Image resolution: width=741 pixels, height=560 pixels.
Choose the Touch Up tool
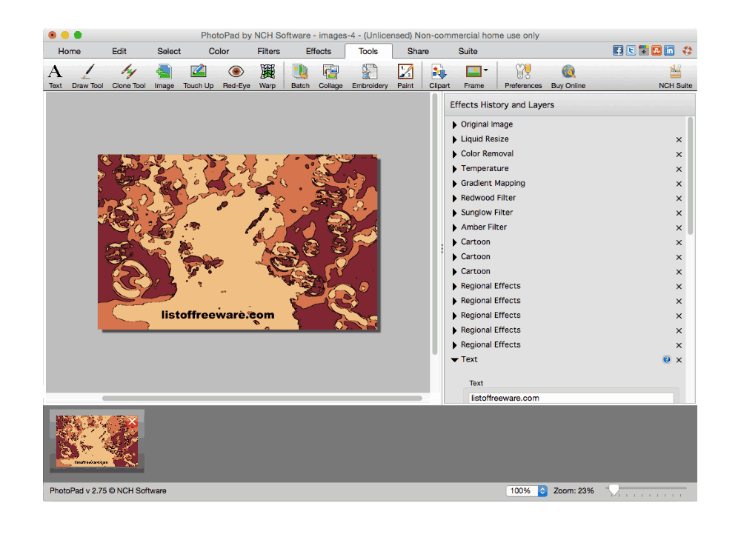198,76
